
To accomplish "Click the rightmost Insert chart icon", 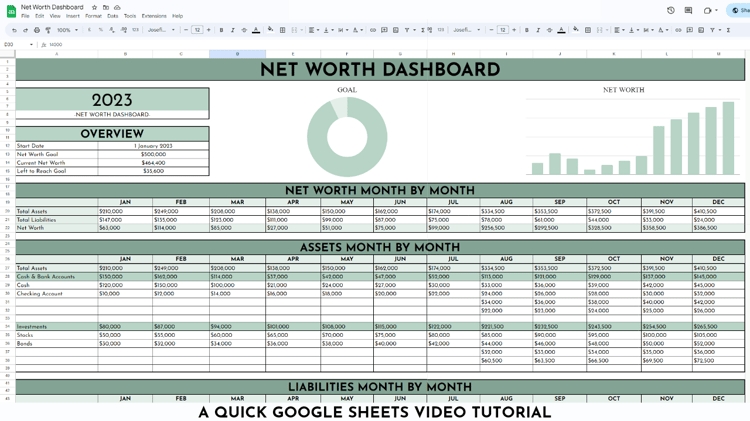I will point(701,30).
